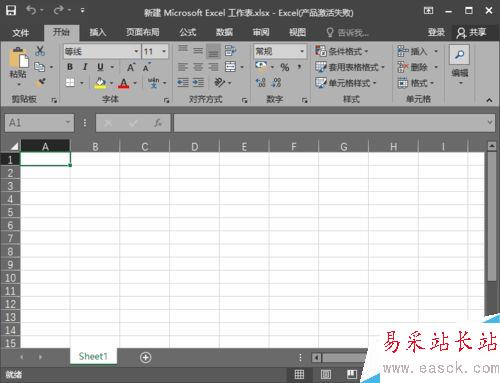This screenshot has height=383, width=500.
Task: Open the 编辑 editing group
Action: click(x=460, y=65)
